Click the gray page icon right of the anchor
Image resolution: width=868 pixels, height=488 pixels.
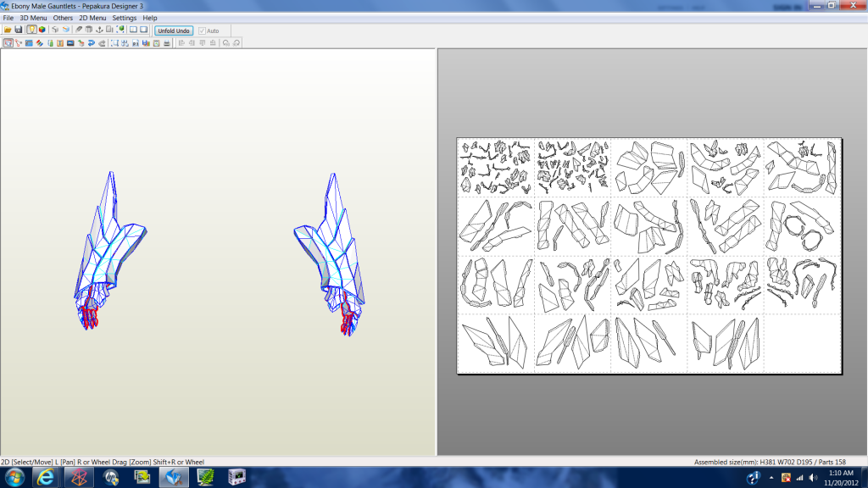pyautogui.click(x=109, y=30)
